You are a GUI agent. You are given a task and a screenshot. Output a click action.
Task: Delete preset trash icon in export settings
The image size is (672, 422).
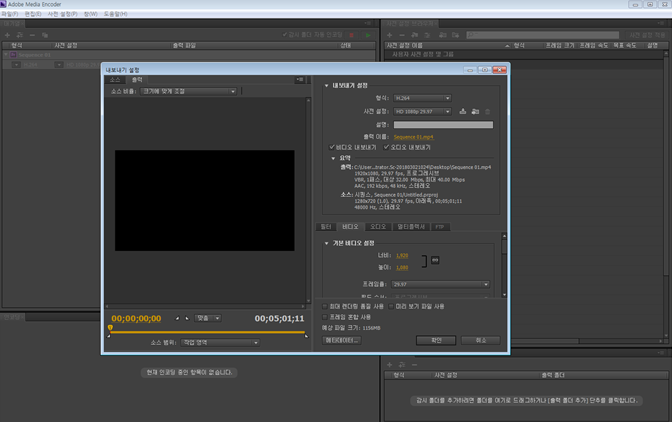(487, 112)
